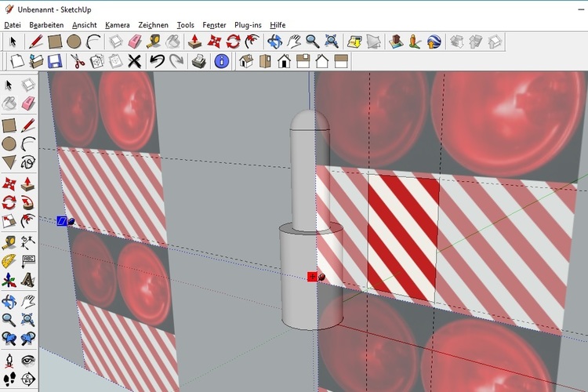Click the Share Model icon
The width and height of the screenshot is (588, 392).
(476, 42)
